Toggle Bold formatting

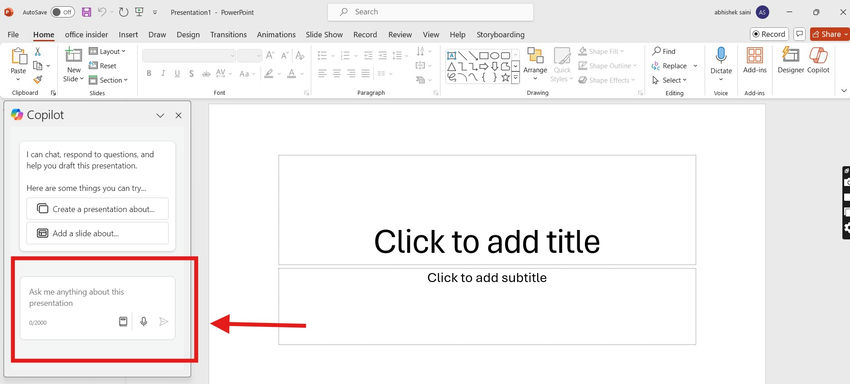click(x=149, y=74)
